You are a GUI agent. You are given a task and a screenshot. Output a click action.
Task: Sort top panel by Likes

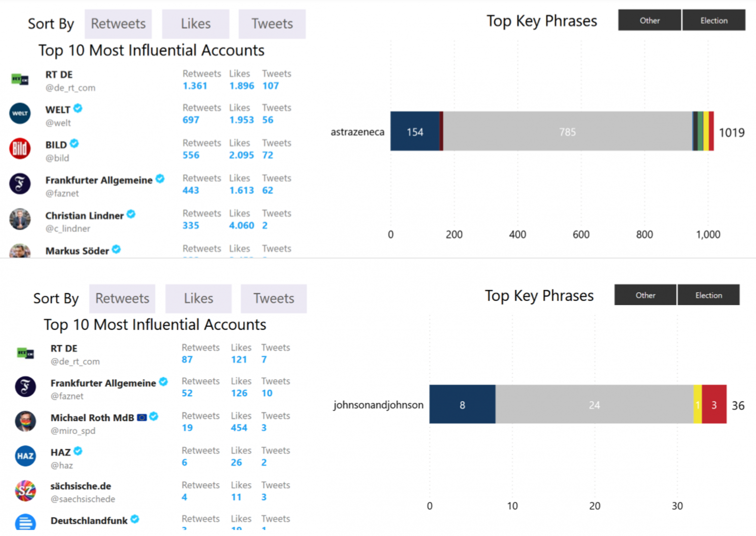(195, 24)
